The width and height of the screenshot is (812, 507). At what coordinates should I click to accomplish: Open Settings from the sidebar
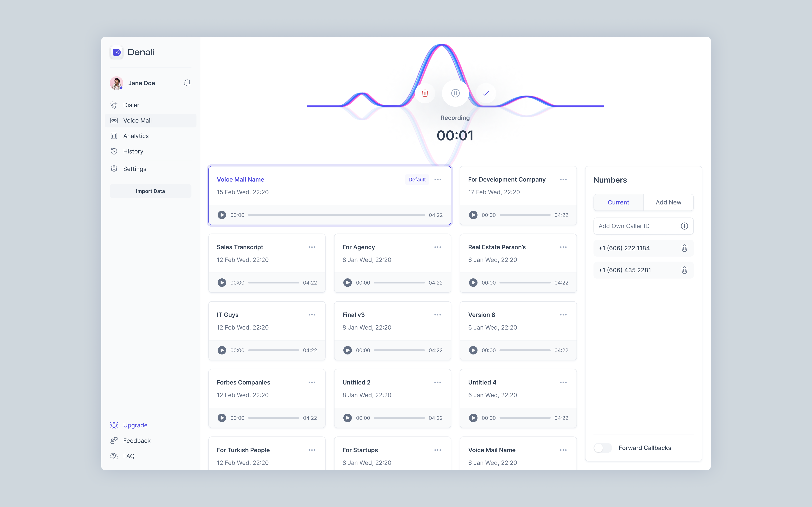tap(134, 169)
